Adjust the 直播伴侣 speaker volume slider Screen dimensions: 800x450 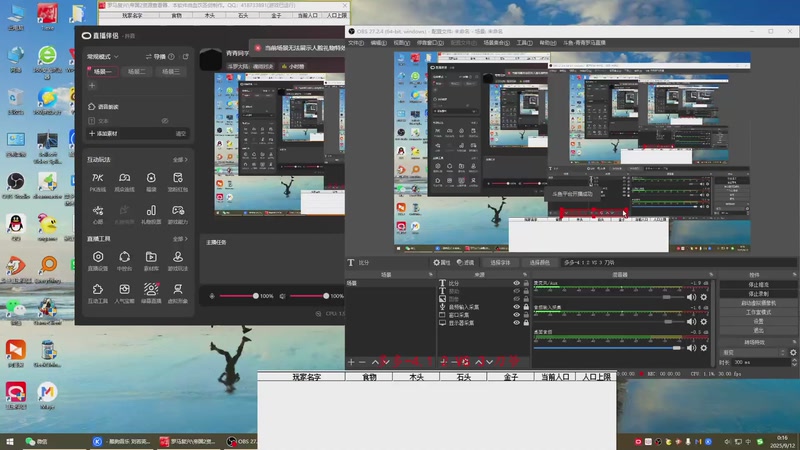308,296
